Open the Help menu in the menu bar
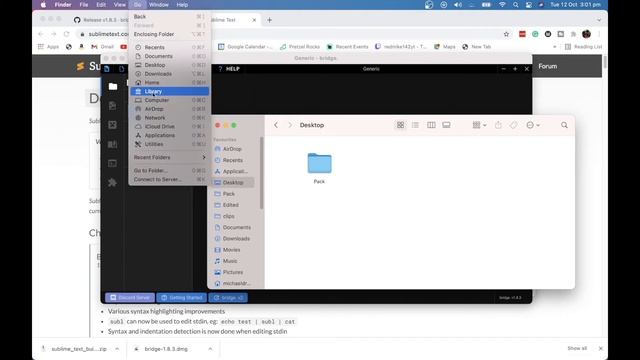The height and width of the screenshot is (360, 640). pos(182,5)
